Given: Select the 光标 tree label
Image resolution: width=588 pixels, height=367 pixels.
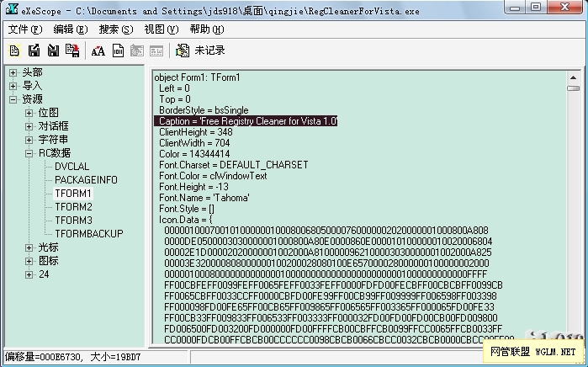Looking at the screenshot, I should point(49,247).
